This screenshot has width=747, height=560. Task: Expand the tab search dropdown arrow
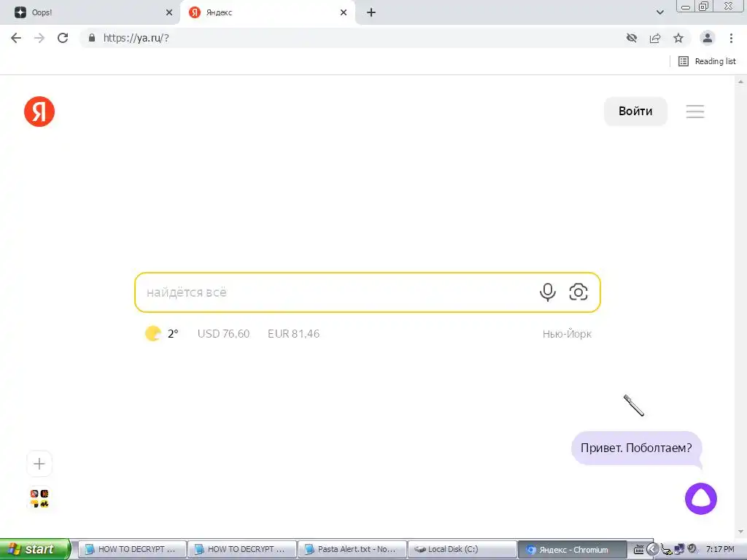click(x=659, y=12)
